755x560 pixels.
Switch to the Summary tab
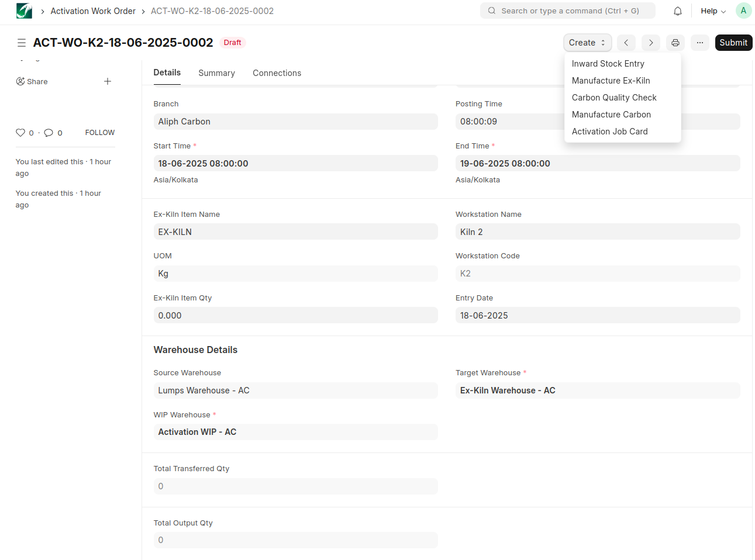(216, 73)
